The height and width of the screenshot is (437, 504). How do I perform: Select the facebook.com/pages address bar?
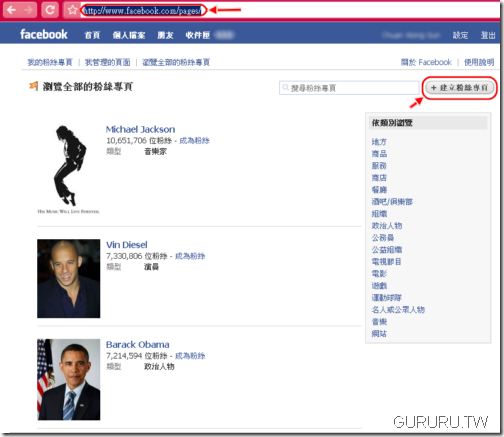(x=142, y=11)
